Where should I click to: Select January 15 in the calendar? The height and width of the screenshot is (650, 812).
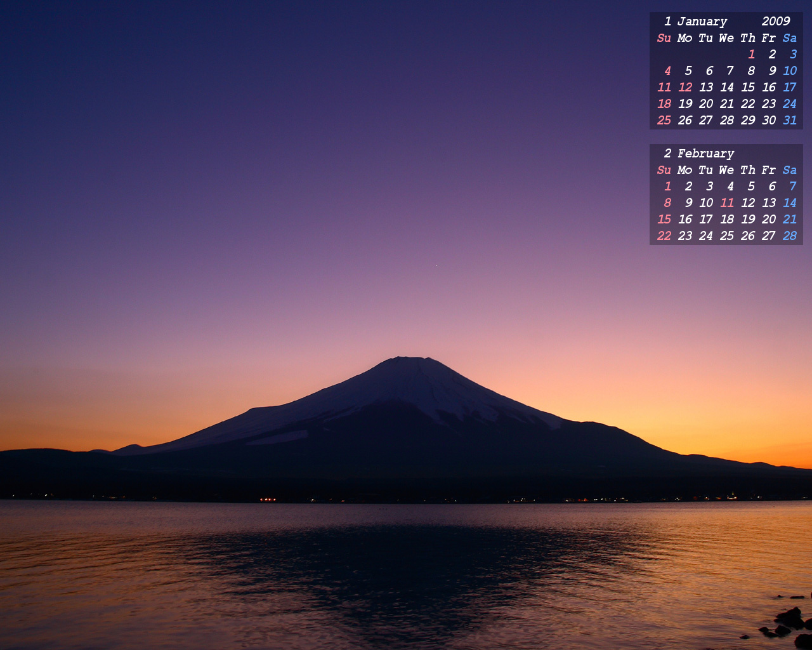[x=748, y=88]
